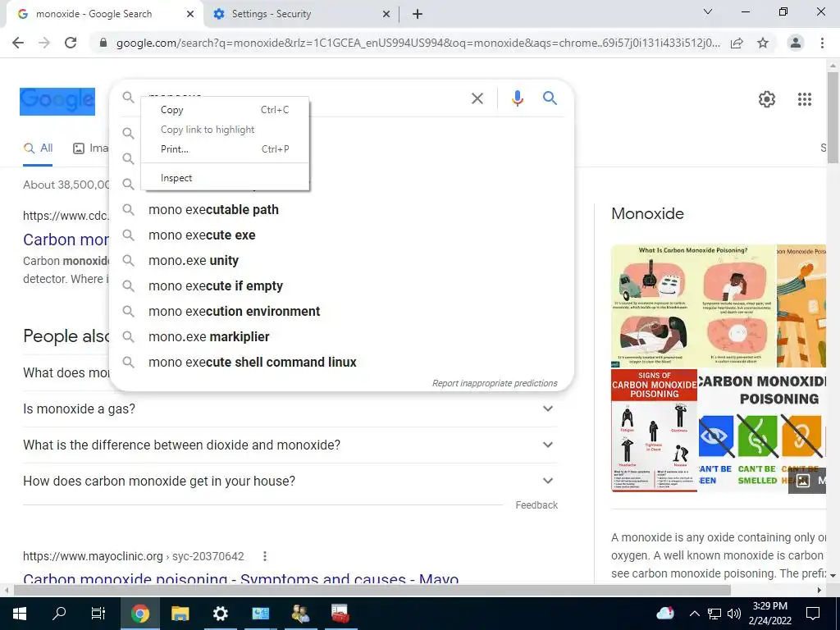
Task: Show hidden tray icons chevron
Action: point(694,614)
